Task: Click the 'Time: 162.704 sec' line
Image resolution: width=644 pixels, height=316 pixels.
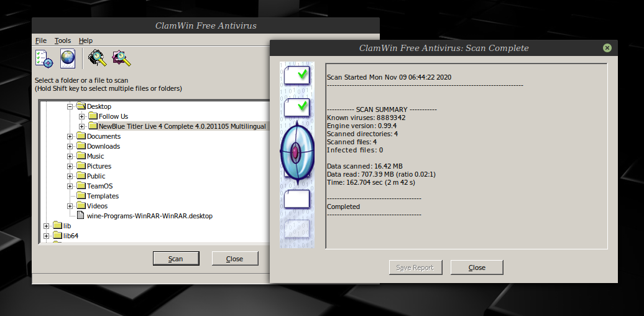Action: [370, 182]
